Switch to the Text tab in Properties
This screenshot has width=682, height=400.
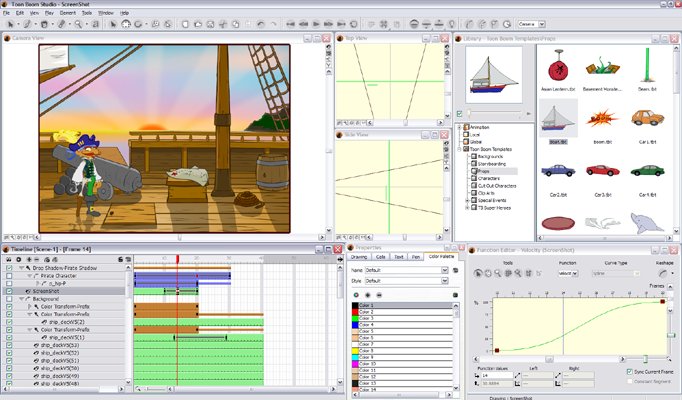pyautogui.click(x=398, y=257)
